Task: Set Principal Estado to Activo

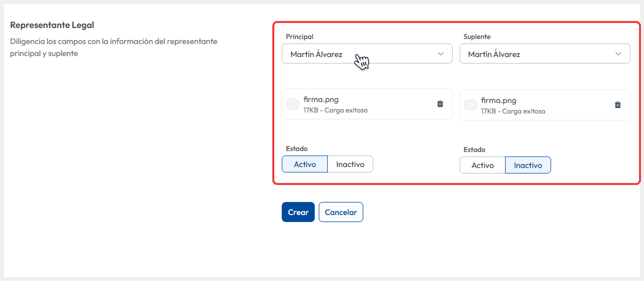Action: [305, 164]
